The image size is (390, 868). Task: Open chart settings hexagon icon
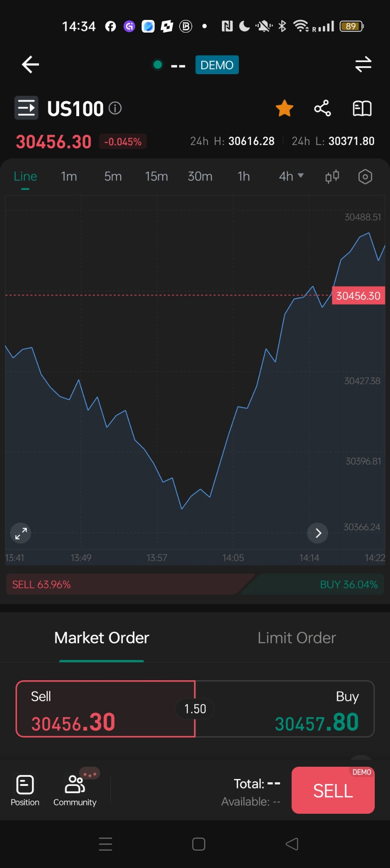click(365, 176)
